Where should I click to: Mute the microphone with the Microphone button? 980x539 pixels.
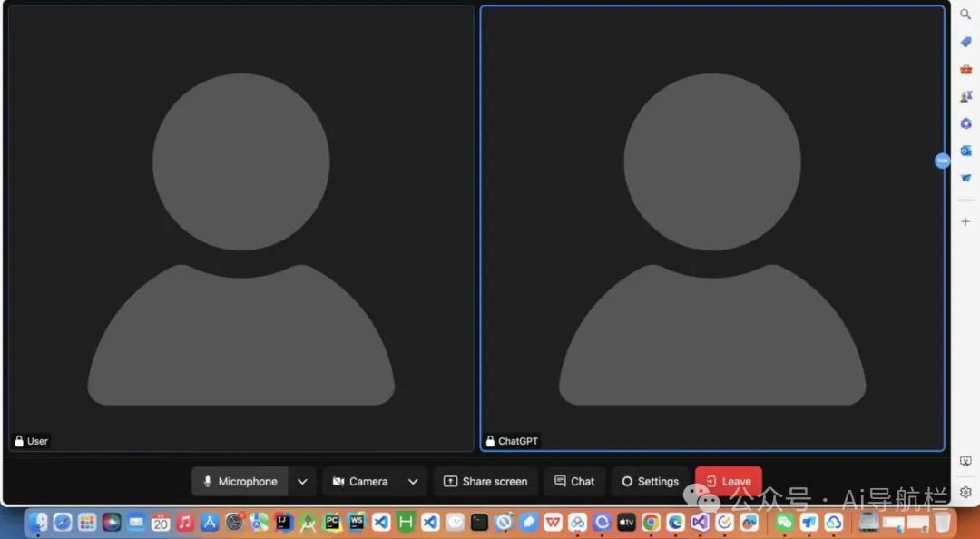[x=240, y=482]
